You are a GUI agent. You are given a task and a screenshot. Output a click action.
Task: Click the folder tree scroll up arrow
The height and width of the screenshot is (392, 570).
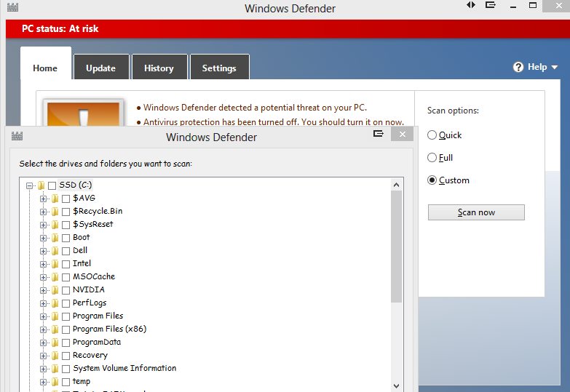click(x=396, y=185)
